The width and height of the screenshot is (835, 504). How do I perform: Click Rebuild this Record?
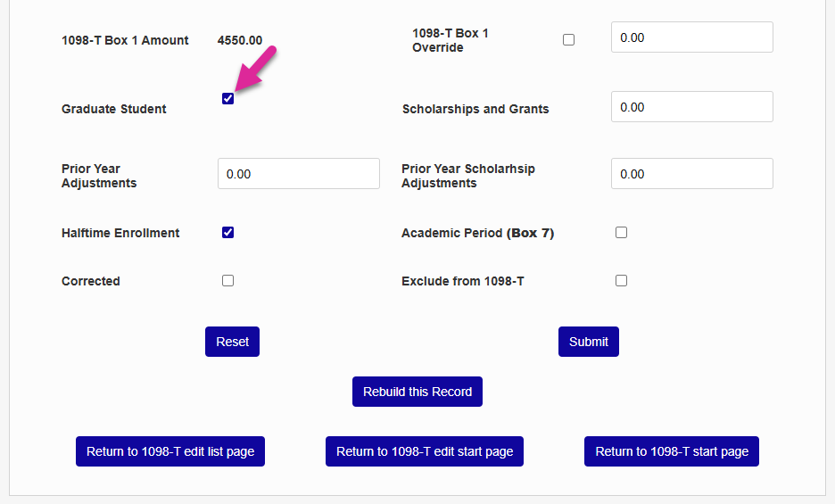417,392
